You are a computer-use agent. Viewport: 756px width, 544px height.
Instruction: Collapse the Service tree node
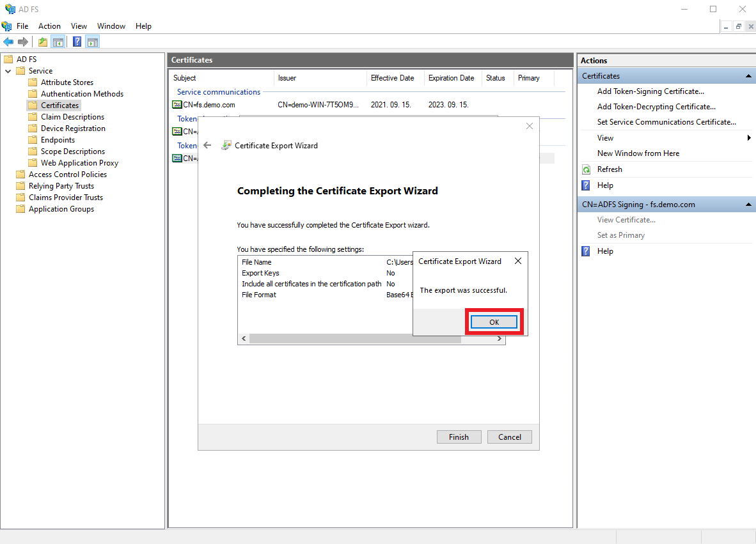pos(8,71)
